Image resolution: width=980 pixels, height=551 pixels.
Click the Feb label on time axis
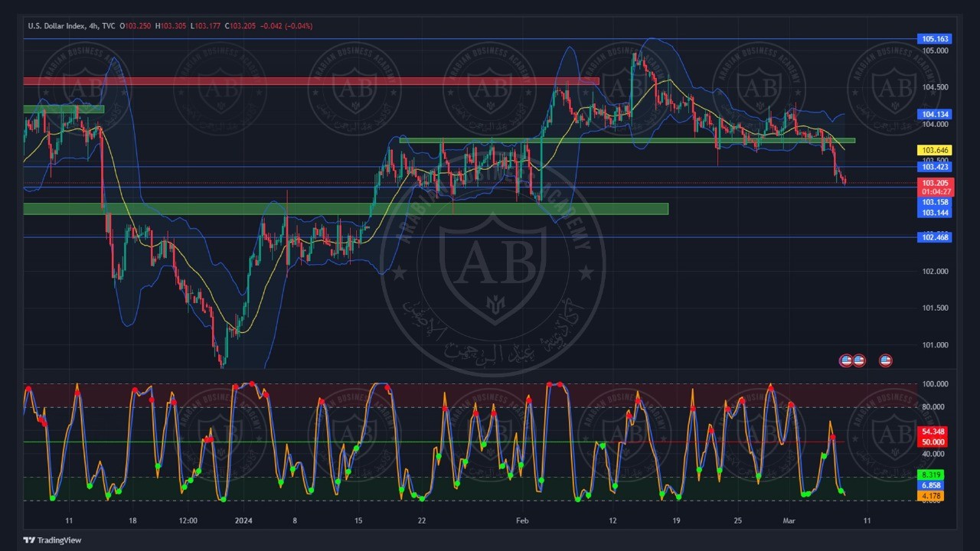[522, 521]
